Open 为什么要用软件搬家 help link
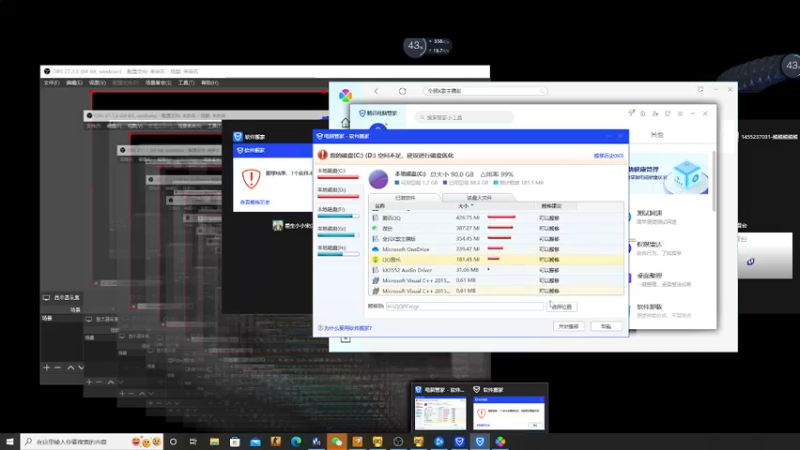 point(345,328)
